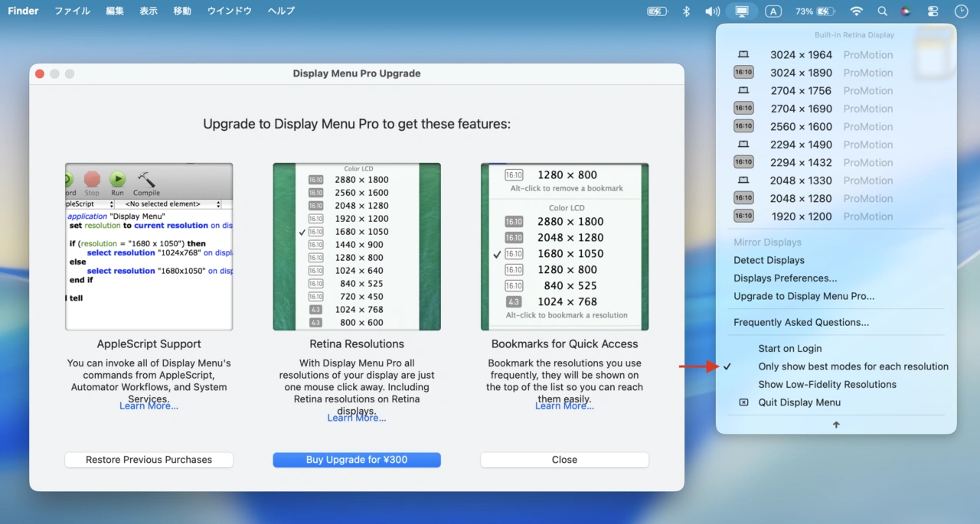Collapse the menu with the upward arrow
Image resolution: width=980 pixels, height=524 pixels.
[x=835, y=425]
